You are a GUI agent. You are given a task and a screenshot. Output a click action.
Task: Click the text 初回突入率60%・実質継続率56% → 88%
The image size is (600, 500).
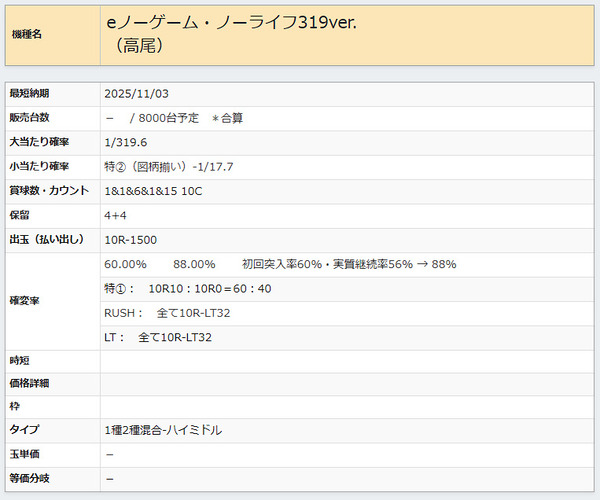point(349,264)
